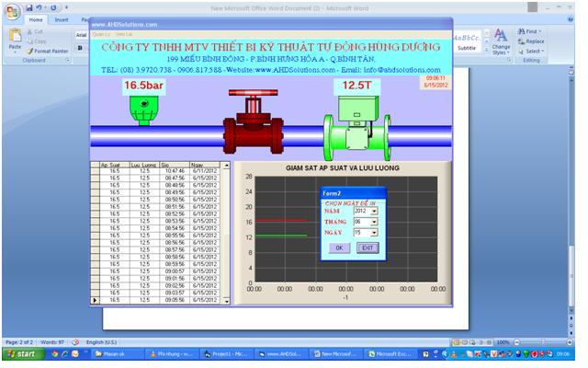Expand the NĂM year dropdown
This screenshot has height=368, width=588.
(x=374, y=212)
